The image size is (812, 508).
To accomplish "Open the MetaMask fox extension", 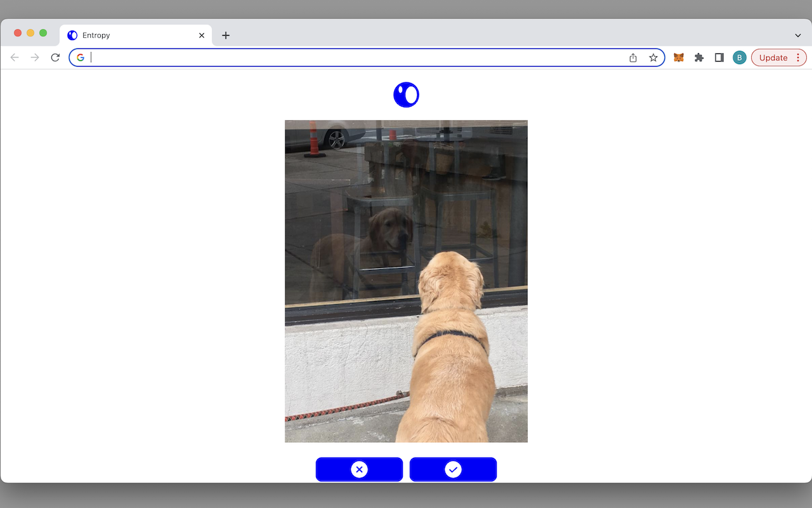I will (678, 58).
